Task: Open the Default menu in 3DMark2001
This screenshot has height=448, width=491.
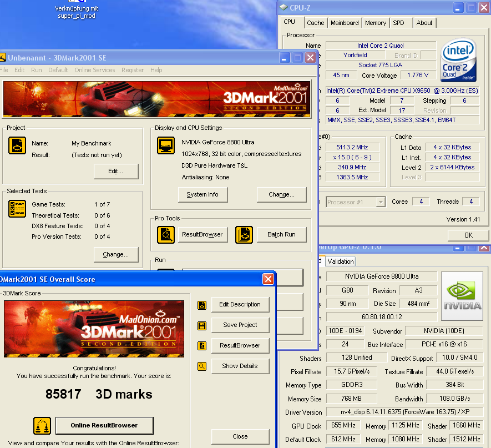Action: tap(58, 70)
